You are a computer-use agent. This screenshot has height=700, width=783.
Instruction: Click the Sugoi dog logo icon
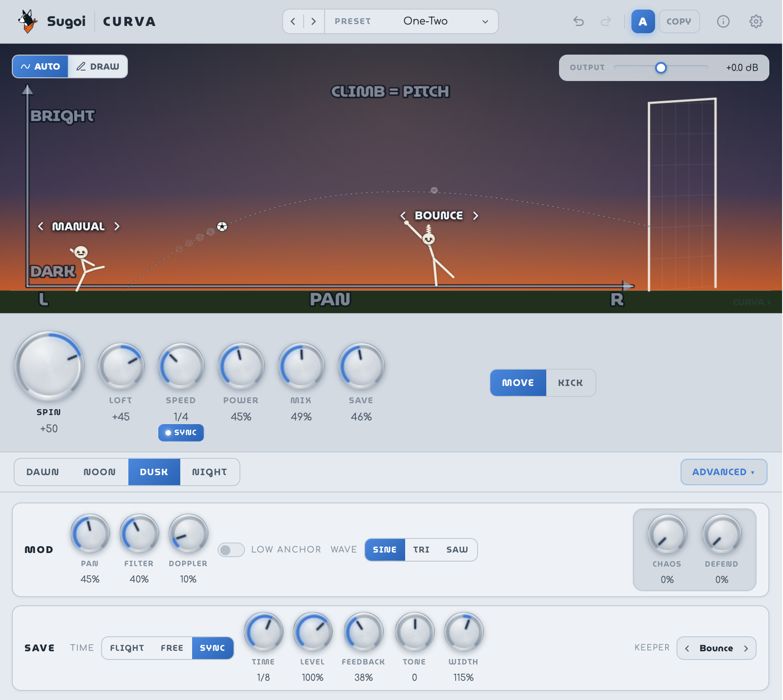click(x=27, y=21)
